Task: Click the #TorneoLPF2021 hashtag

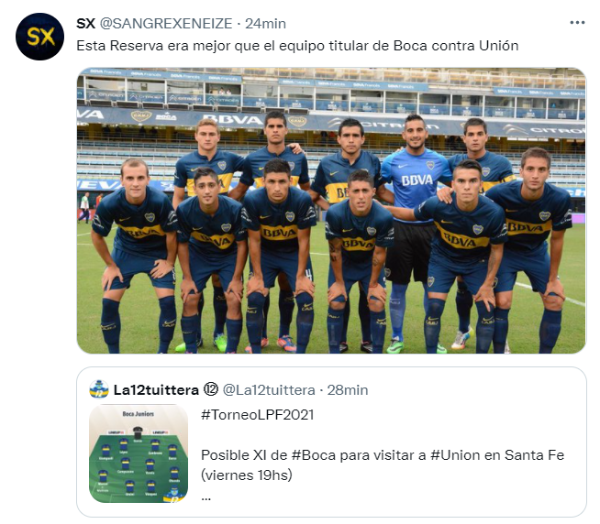Action: 258,415
